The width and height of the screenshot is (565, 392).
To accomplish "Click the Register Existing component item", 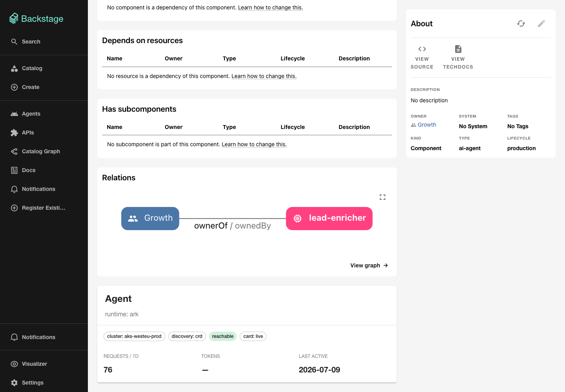I will coord(44,208).
